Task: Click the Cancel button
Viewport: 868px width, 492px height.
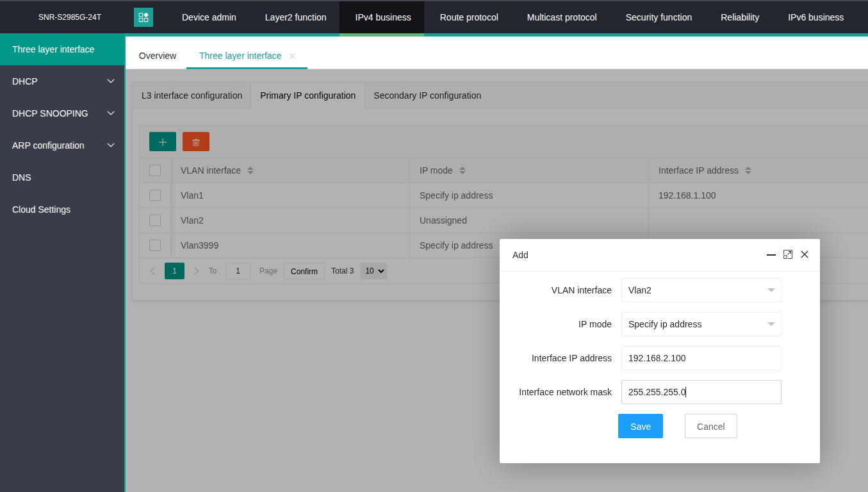Action: click(x=710, y=426)
